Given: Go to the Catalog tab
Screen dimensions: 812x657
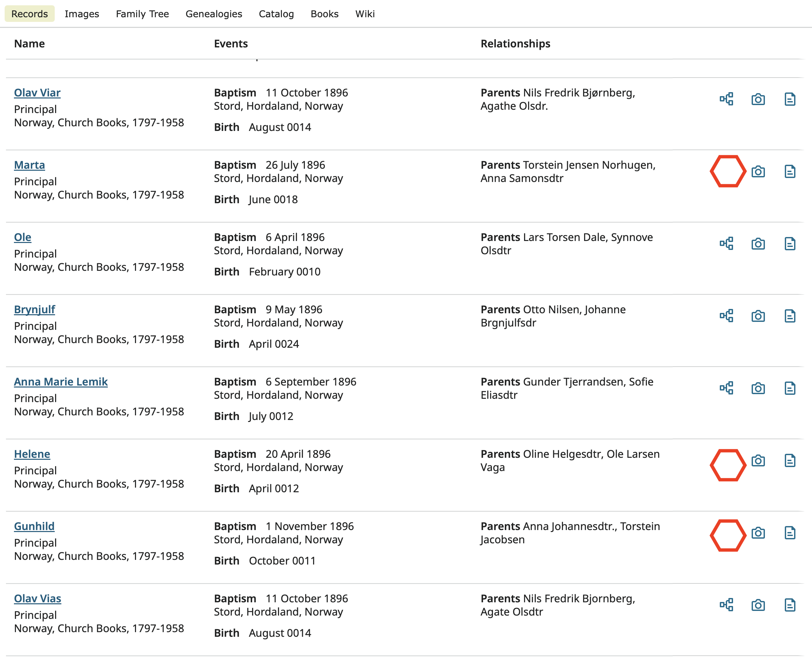Looking at the screenshot, I should [x=276, y=14].
